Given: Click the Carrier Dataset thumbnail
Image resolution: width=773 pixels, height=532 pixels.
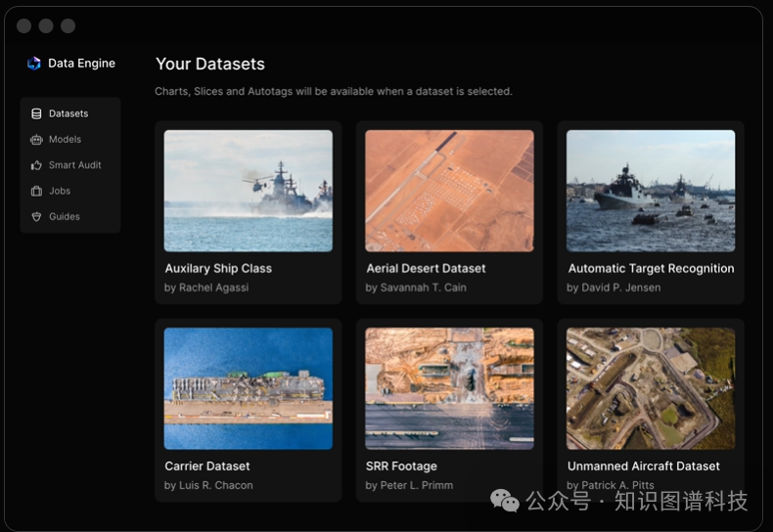Looking at the screenshot, I should [x=249, y=388].
